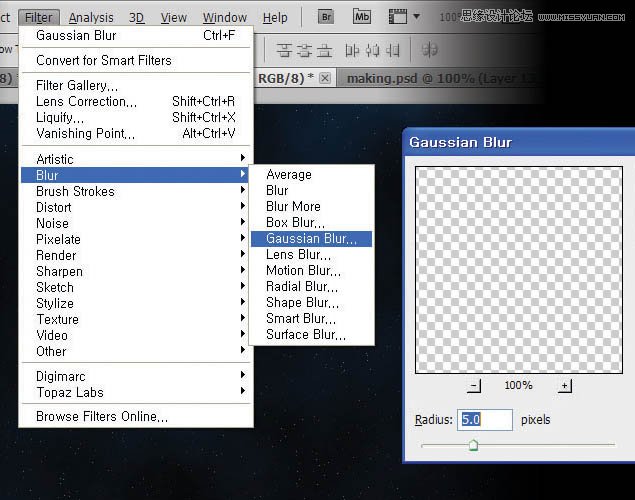
Task: Open the Filter menu
Action: pyautogui.click(x=39, y=17)
